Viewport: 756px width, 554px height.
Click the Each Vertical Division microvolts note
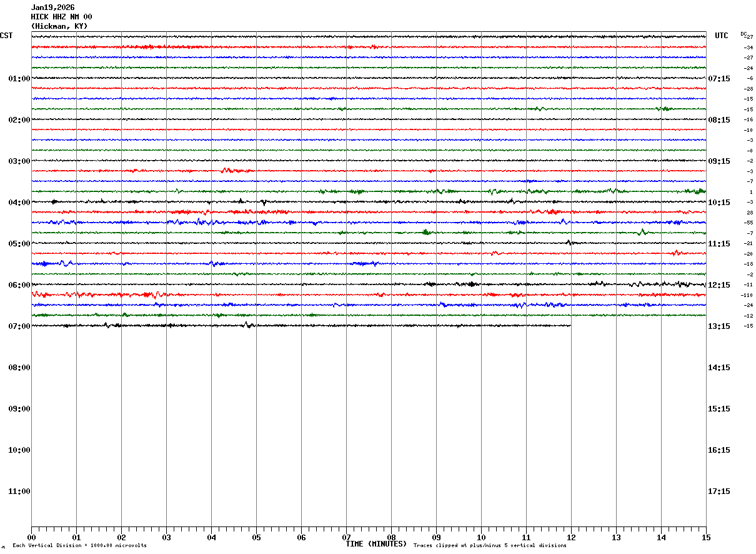79,546
